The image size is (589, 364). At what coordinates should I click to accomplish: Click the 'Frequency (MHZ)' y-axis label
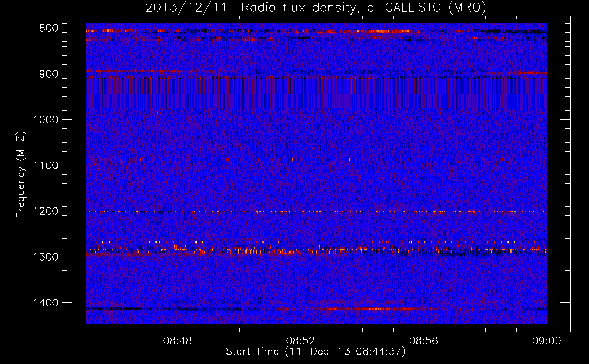pos(21,175)
